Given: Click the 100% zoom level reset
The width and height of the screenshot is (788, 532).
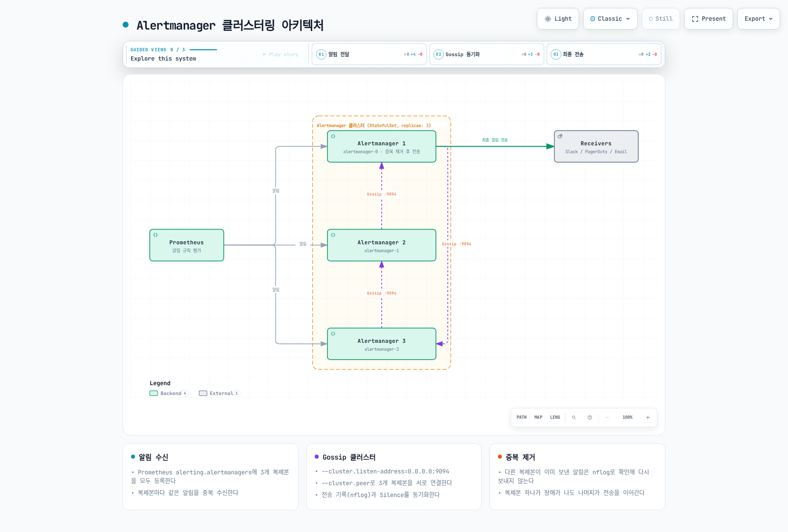Looking at the screenshot, I should tap(627, 417).
